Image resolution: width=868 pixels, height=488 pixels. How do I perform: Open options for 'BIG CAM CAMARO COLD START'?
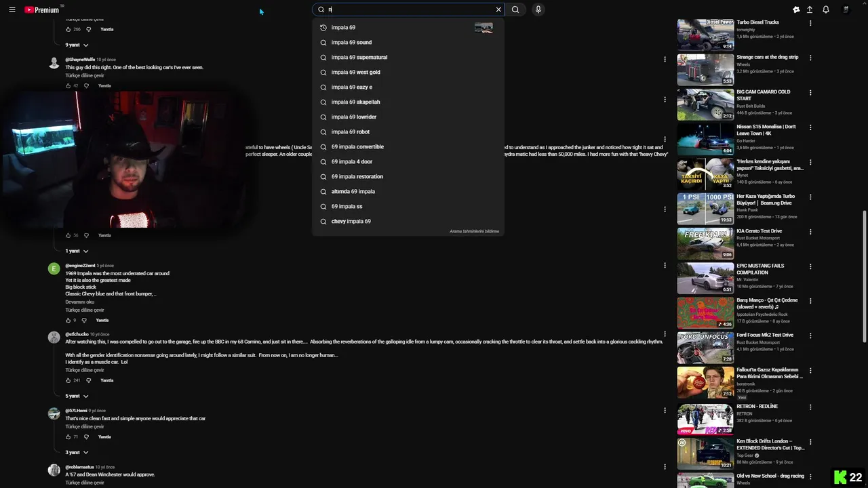[x=810, y=93]
